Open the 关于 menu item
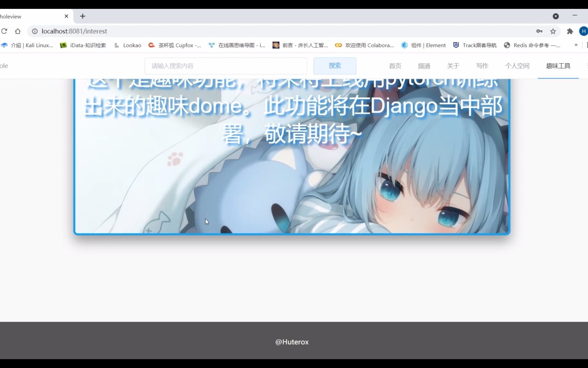588x368 pixels. click(x=453, y=66)
